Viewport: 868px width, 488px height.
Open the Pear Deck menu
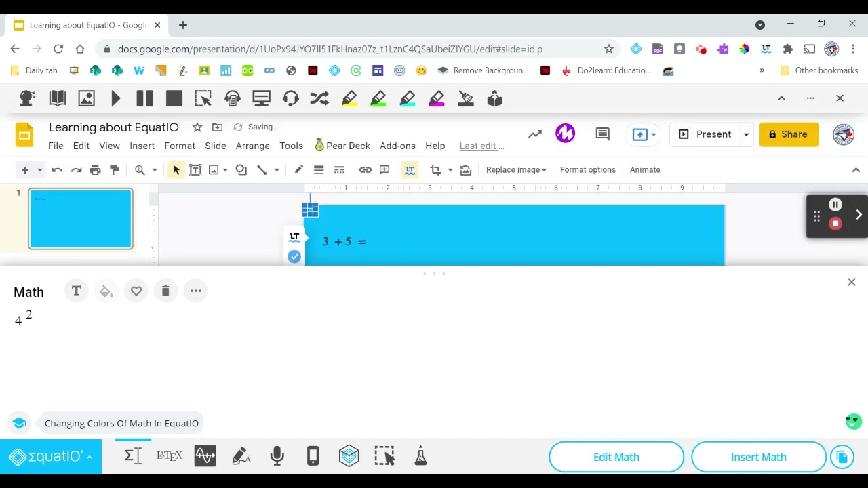point(342,146)
